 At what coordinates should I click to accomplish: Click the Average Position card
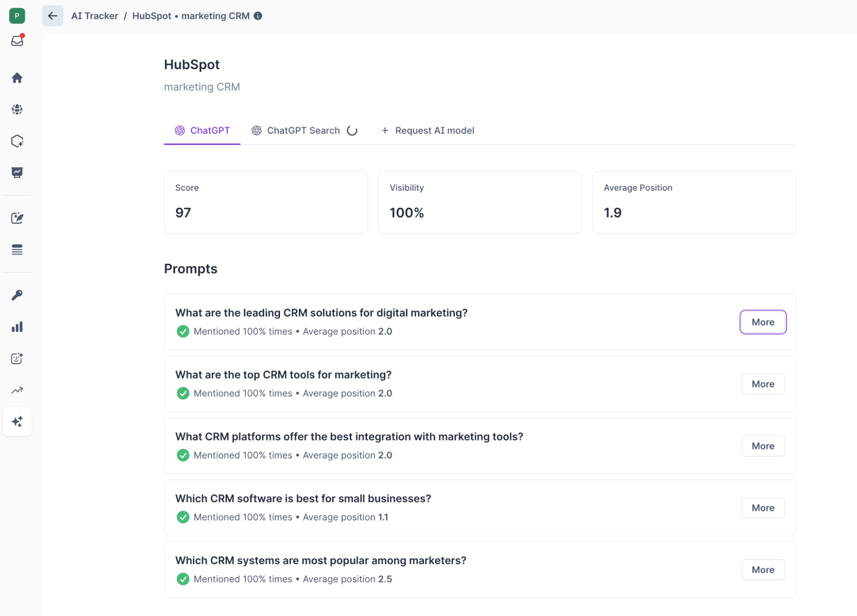pyautogui.click(x=694, y=202)
